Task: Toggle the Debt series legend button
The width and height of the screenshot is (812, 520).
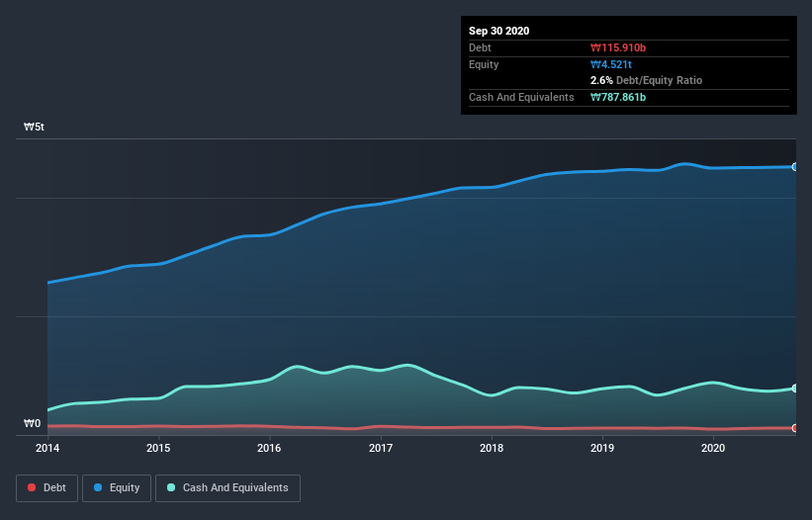Action: [x=46, y=488]
